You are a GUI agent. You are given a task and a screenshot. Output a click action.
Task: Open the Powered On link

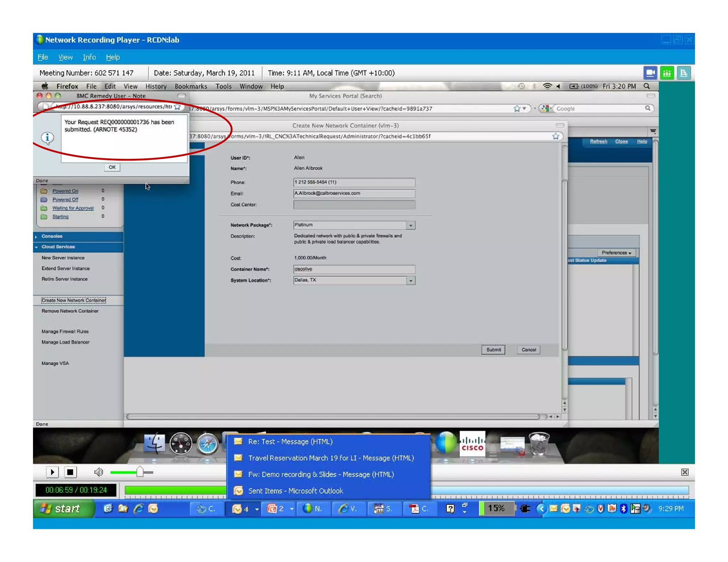click(65, 191)
